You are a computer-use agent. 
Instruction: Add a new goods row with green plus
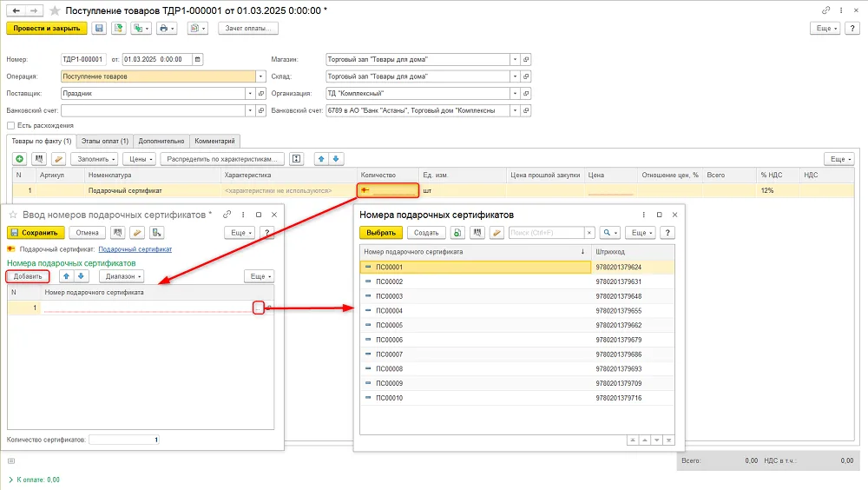pos(20,159)
